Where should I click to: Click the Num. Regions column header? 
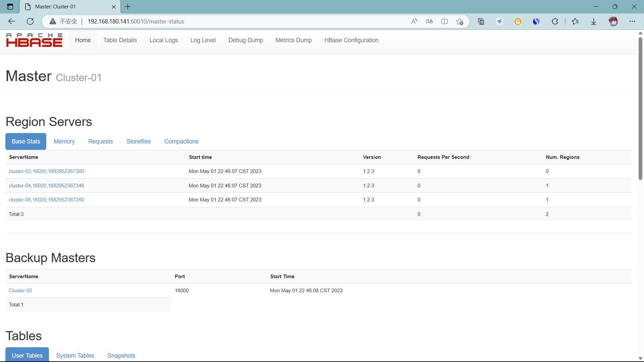562,157
